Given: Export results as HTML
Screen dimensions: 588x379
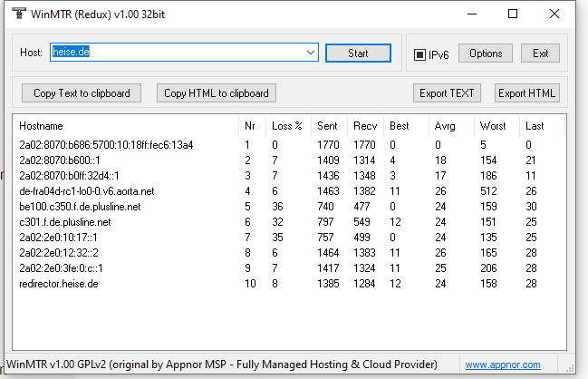Looking at the screenshot, I should click(527, 93).
